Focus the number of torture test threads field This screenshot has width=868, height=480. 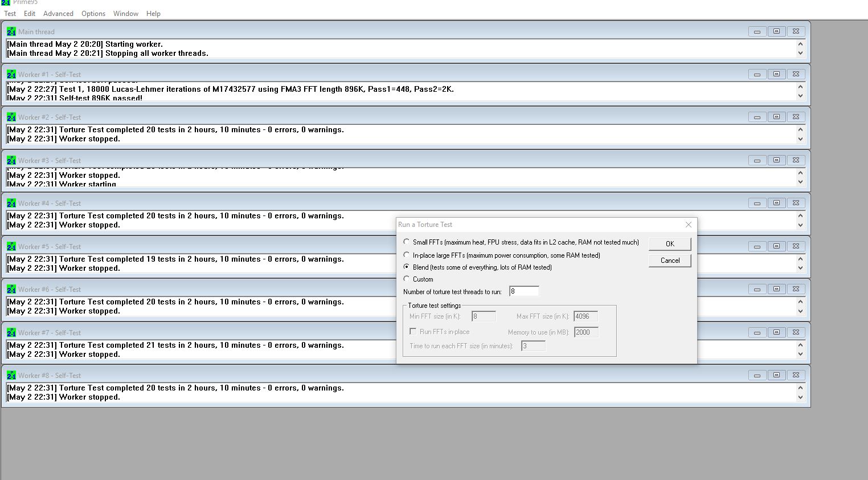(524, 291)
